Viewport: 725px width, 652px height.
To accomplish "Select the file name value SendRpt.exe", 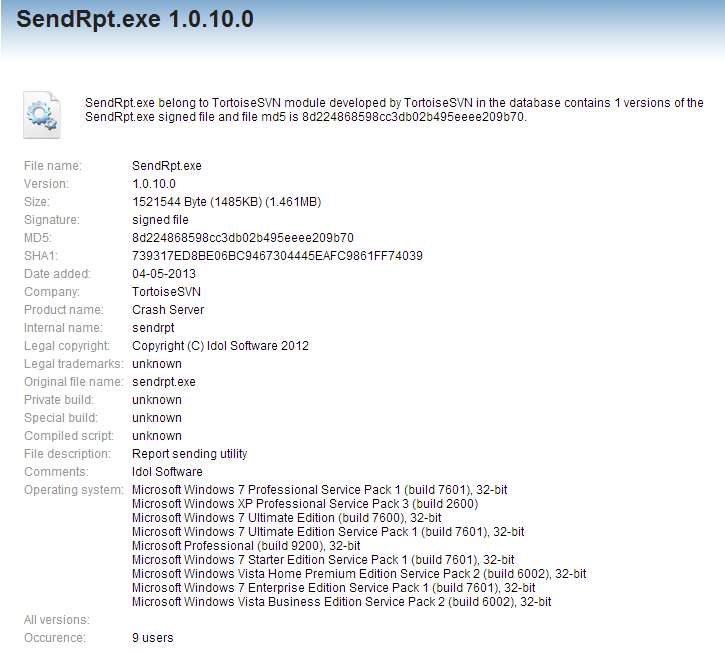I will [167, 166].
